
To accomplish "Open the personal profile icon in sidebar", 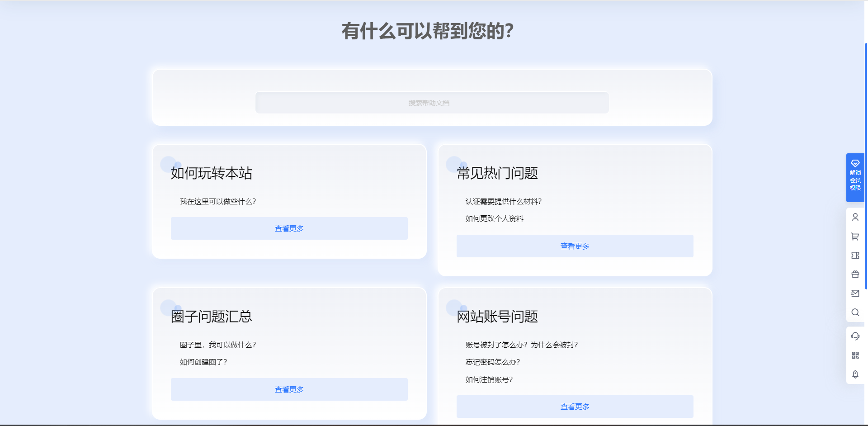I will pos(855,217).
